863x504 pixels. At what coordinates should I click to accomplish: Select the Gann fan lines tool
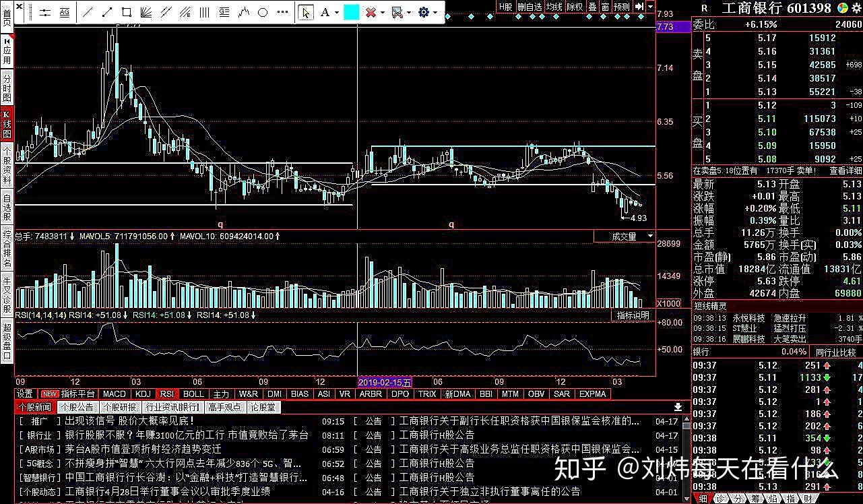point(146,12)
